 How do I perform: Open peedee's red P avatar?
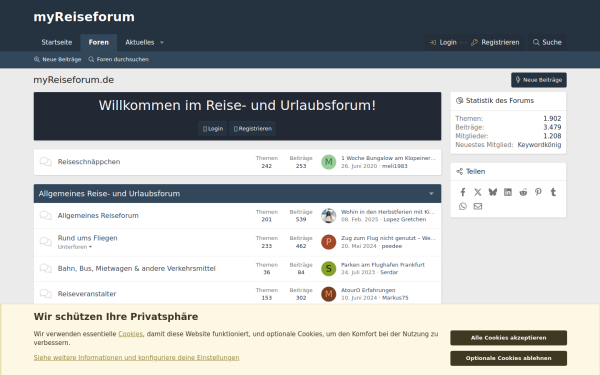pyautogui.click(x=328, y=242)
